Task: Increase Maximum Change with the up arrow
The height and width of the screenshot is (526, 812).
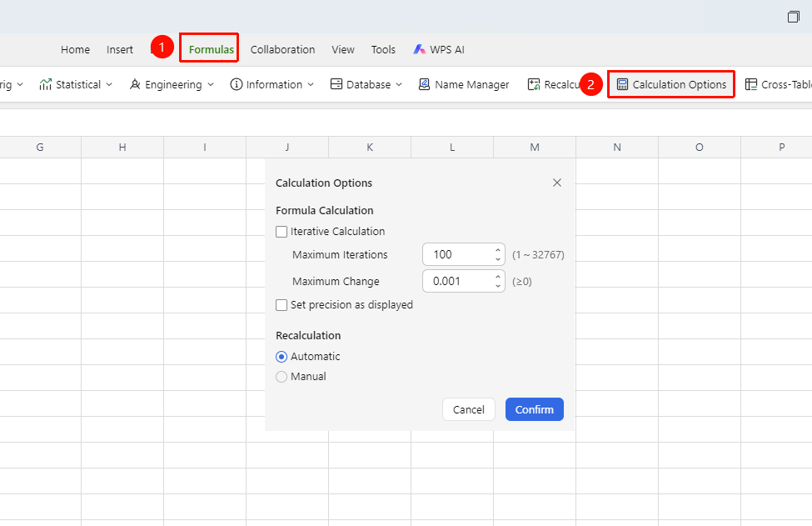Action: coord(498,277)
